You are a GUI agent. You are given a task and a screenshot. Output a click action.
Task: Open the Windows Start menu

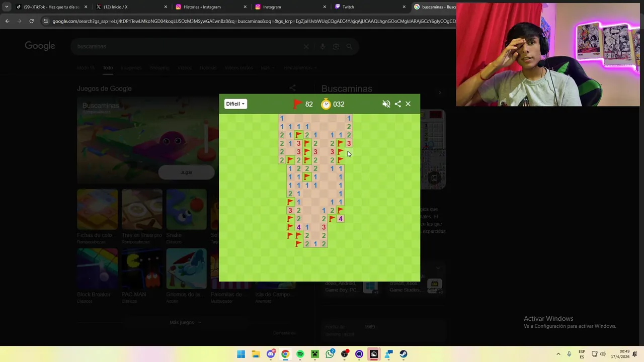241,354
